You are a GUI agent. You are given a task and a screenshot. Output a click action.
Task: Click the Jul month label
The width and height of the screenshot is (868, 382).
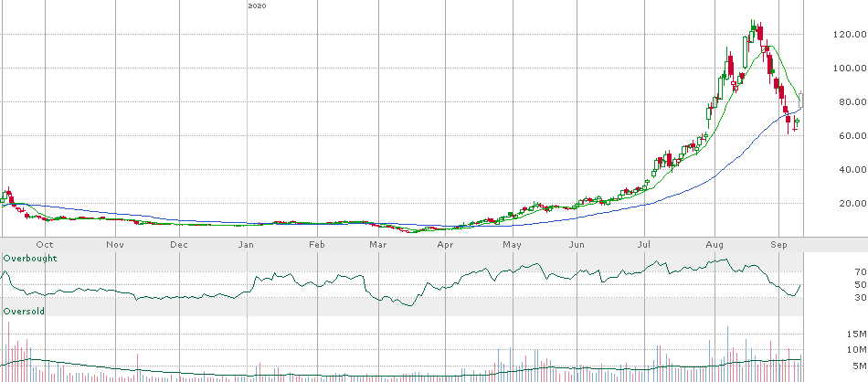click(644, 244)
